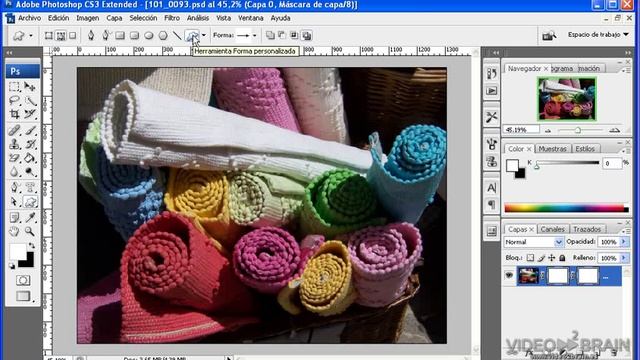
Task: Select the Pen tool in toolbox
Action: [14, 188]
